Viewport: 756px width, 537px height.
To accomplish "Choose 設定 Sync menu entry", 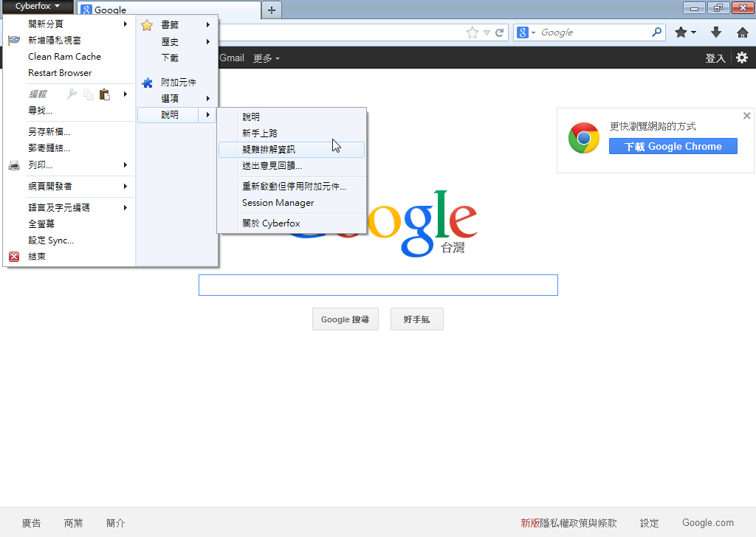I will click(68, 240).
